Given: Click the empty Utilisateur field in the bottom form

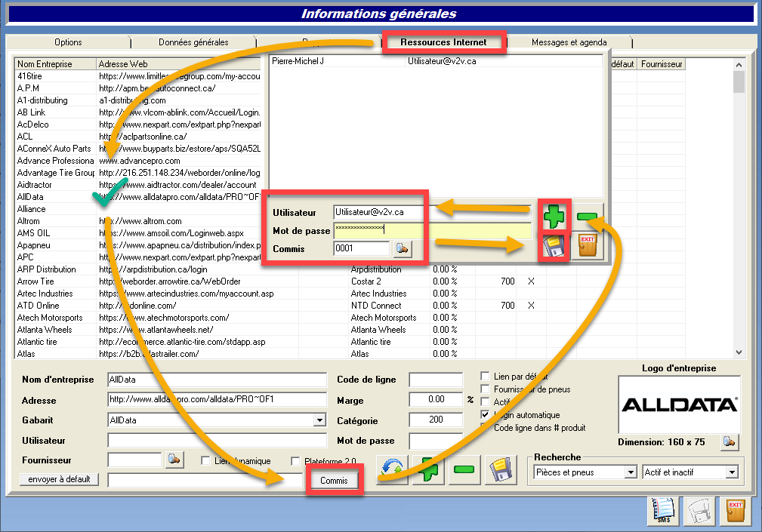Looking at the screenshot, I should 217,440.
